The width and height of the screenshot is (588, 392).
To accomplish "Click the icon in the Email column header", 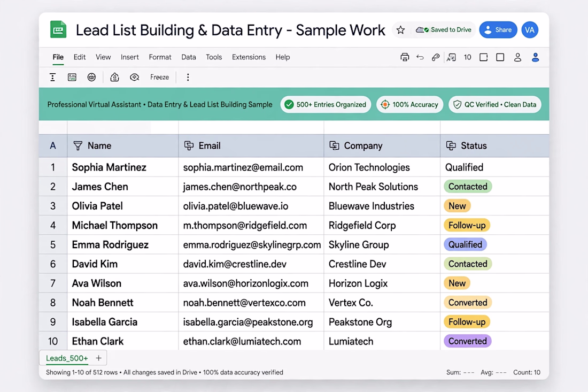I will pos(189,145).
